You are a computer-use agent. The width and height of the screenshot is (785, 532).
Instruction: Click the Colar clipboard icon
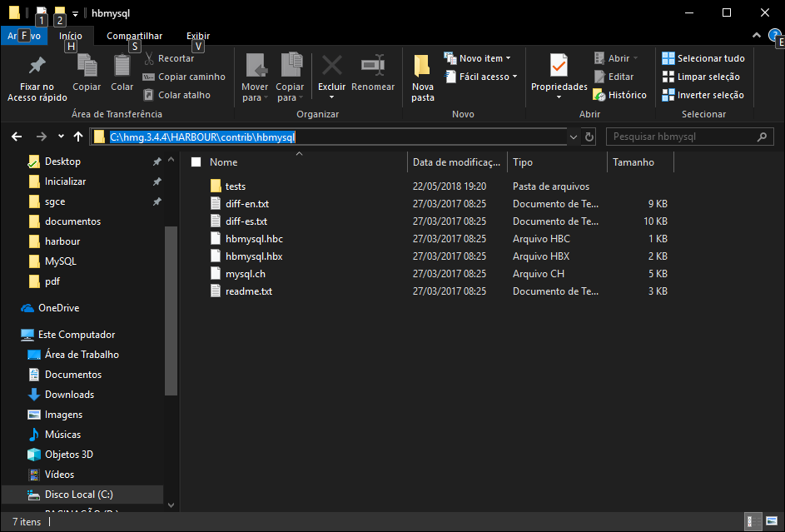[122, 66]
